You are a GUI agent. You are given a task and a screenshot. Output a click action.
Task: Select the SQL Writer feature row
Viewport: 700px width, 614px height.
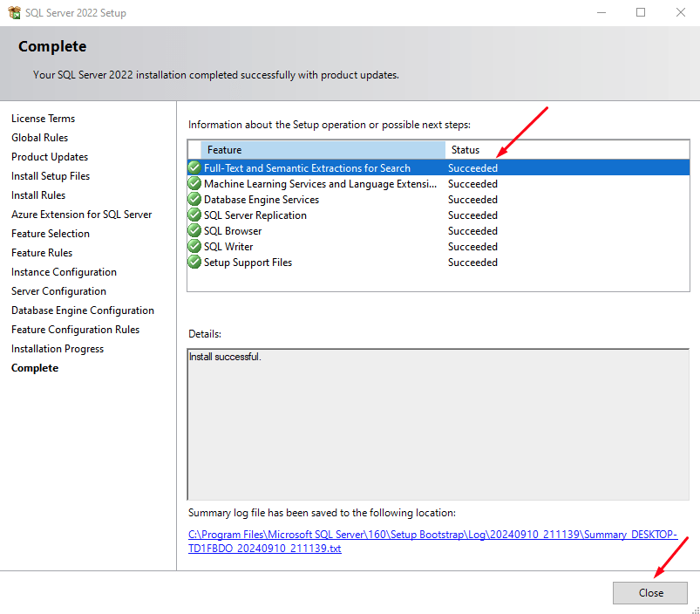tap(438, 246)
